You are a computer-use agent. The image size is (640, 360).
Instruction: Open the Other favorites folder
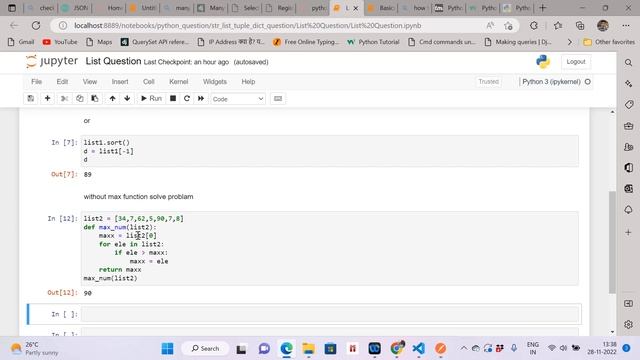pyautogui.click(x=609, y=42)
